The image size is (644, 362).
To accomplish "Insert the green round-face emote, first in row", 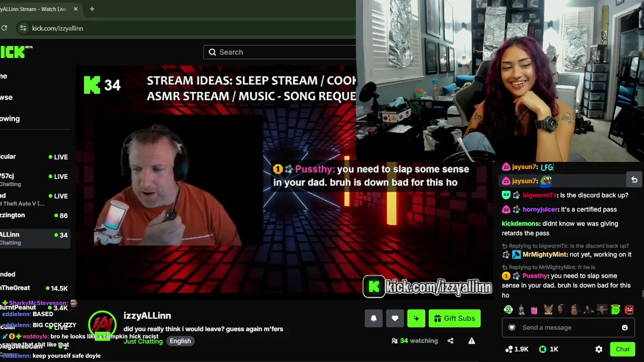I will [508, 310].
